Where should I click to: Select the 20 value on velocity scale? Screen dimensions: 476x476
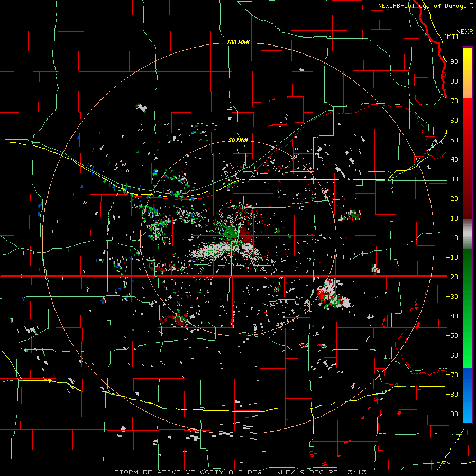click(454, 199)
